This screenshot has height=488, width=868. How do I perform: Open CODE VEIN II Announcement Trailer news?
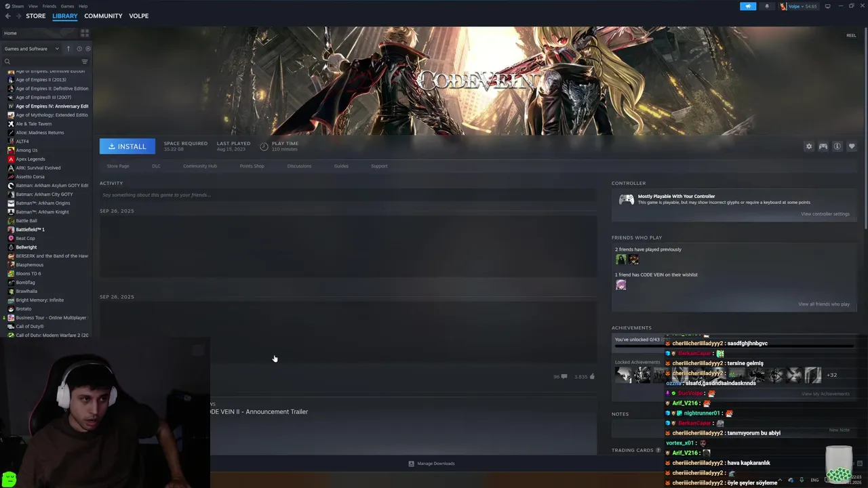[x=258, y=412]
